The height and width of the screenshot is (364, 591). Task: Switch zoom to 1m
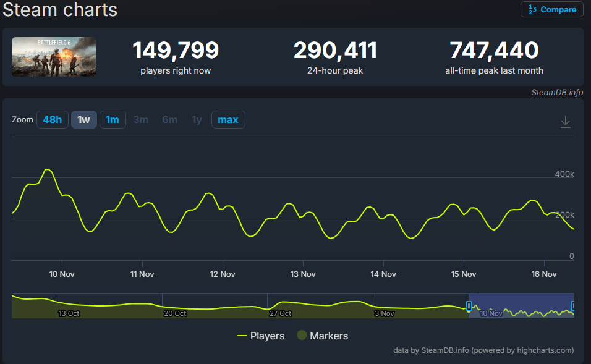pyautogui.click(x=113, y=119)
